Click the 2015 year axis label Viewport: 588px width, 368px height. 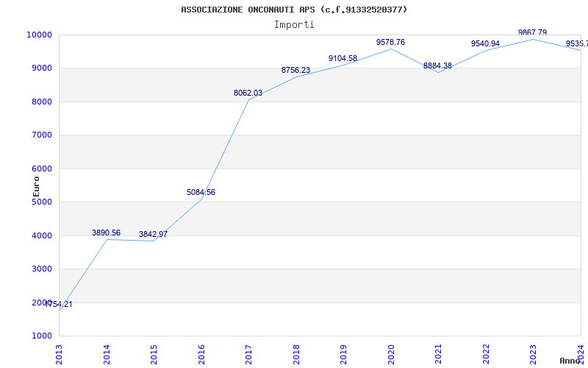[x=154, y=354]
